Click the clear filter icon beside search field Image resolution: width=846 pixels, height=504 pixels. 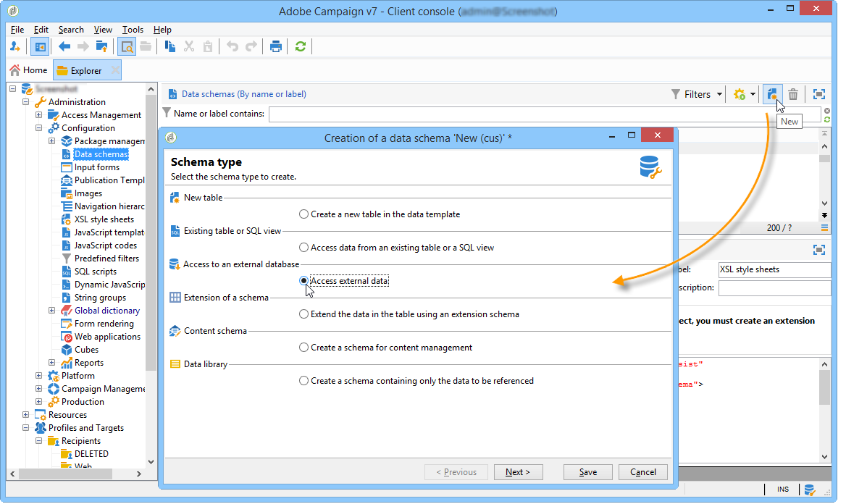click(x=827, y=111)
